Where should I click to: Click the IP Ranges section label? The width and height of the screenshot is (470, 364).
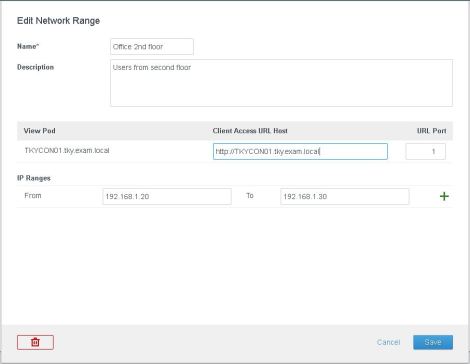[x=34, y=178]
